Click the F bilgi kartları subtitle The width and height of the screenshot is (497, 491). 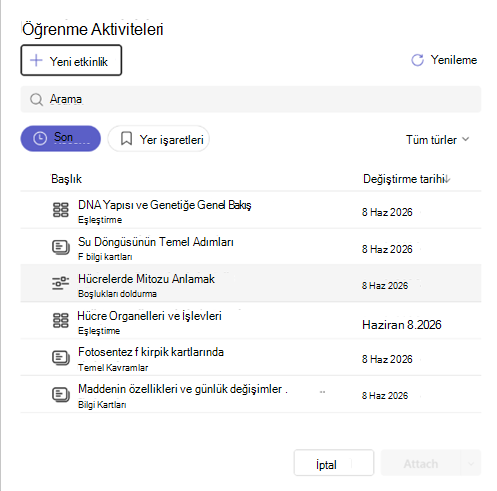tap(105, 257)
